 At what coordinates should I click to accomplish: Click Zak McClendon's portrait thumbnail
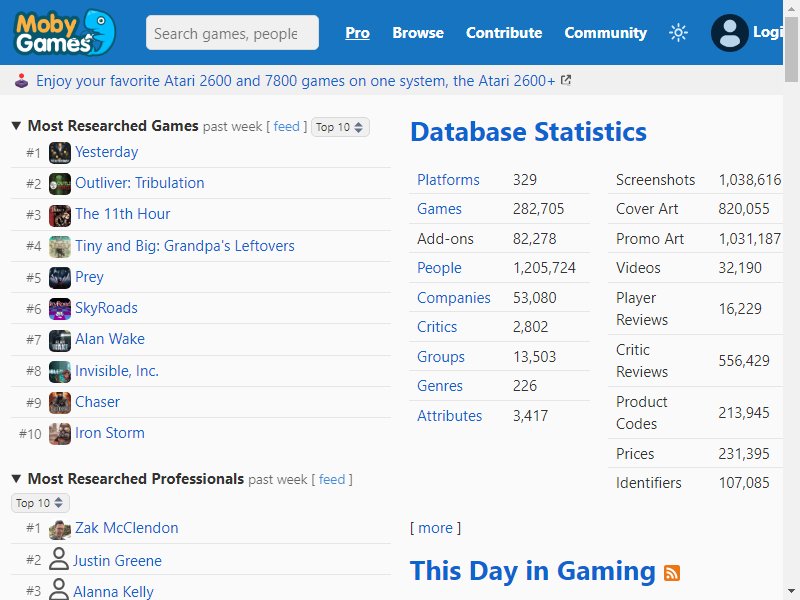[60, 529]
